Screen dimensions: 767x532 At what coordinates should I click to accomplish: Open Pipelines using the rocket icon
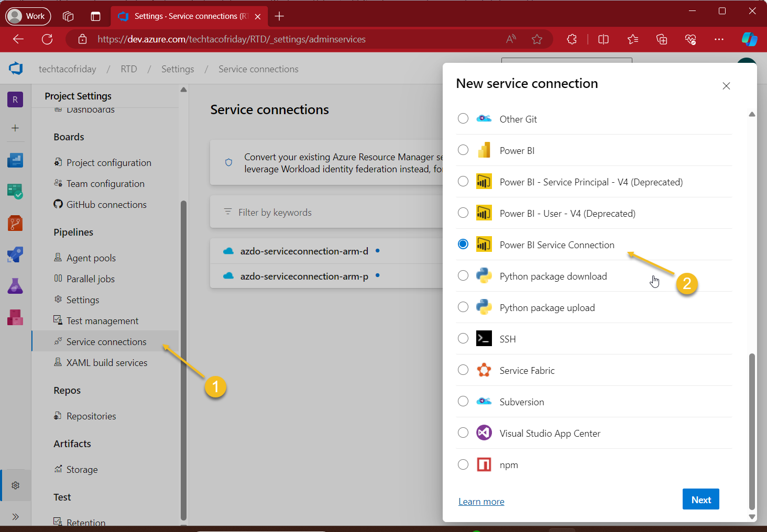tap(15, 254)
